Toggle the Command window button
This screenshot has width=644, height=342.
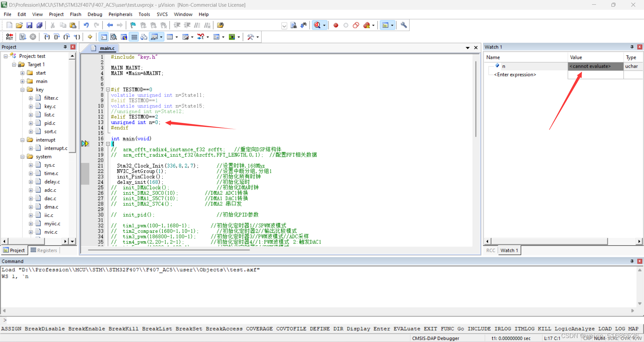click(x=104, y=37)
